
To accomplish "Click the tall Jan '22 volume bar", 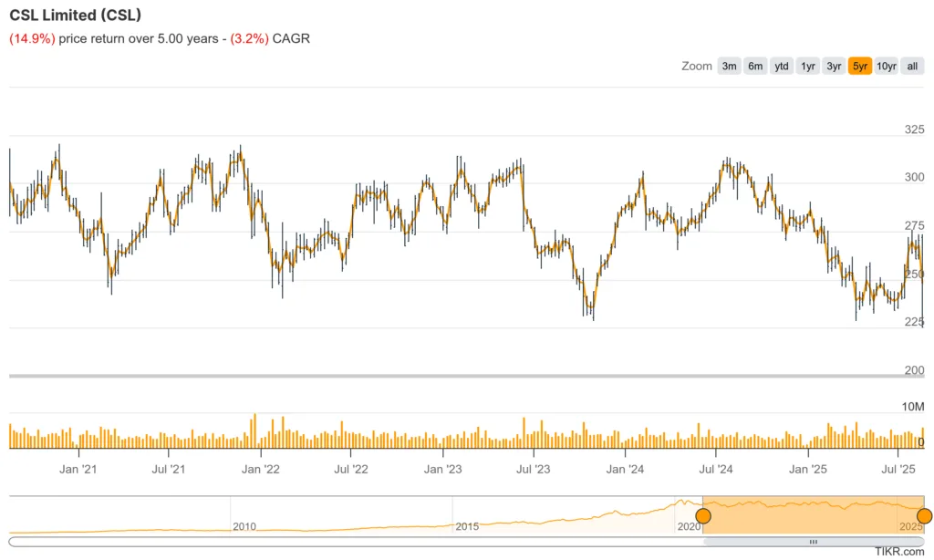I will [254, 431].
